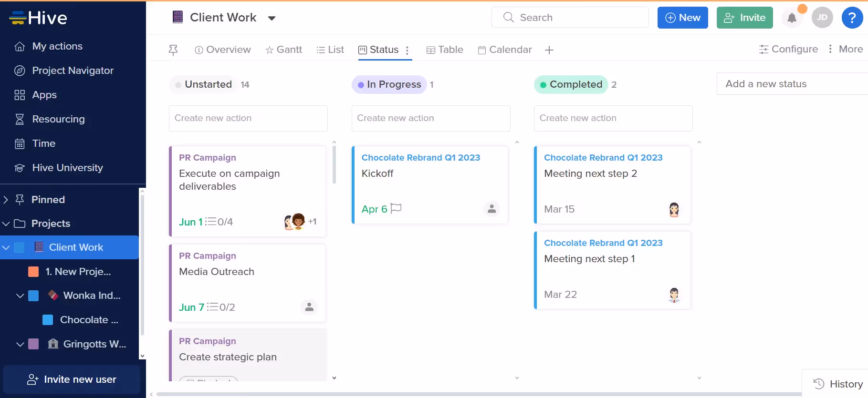Switch to Overview tab
This screenshot has height=398, width=868.
click(223, 50)
